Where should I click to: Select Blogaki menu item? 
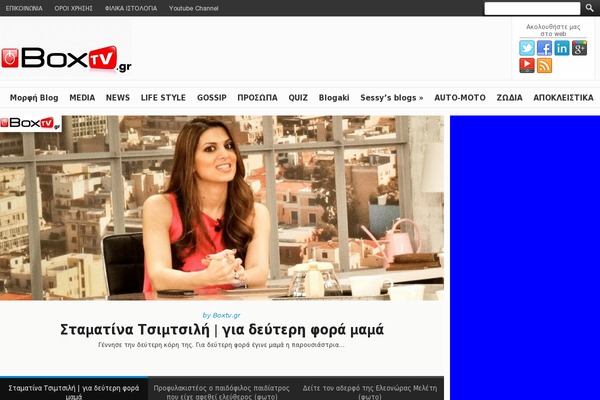point(334,98)
